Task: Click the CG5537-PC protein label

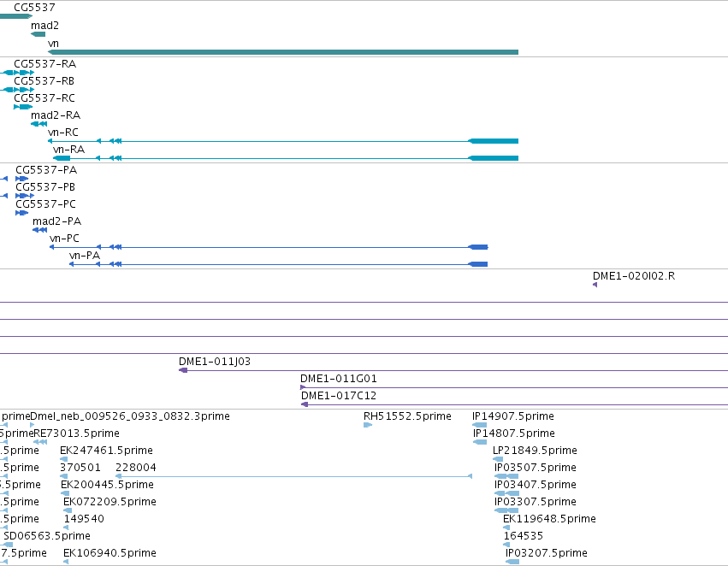Action: click(45, 204)
